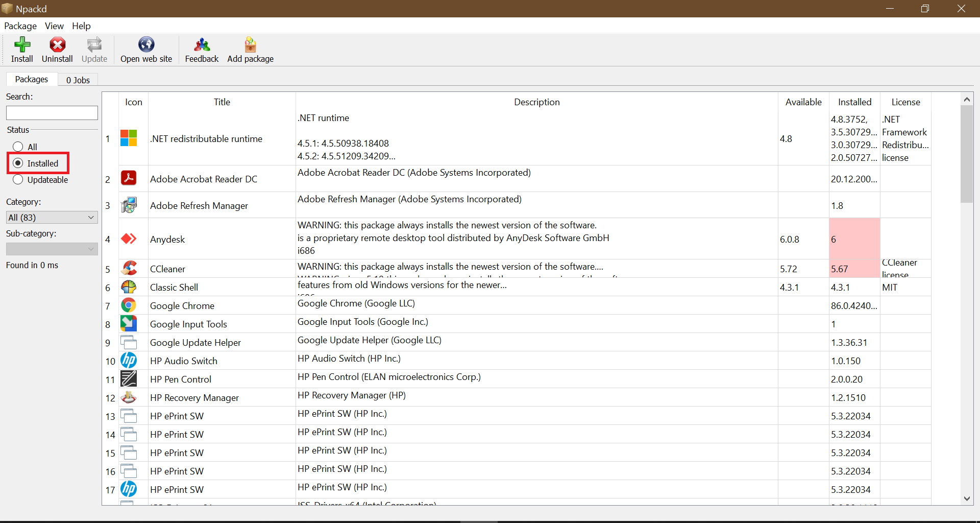Click in the Search input field
Screen dimensions: 980x523
click(52, 113)
